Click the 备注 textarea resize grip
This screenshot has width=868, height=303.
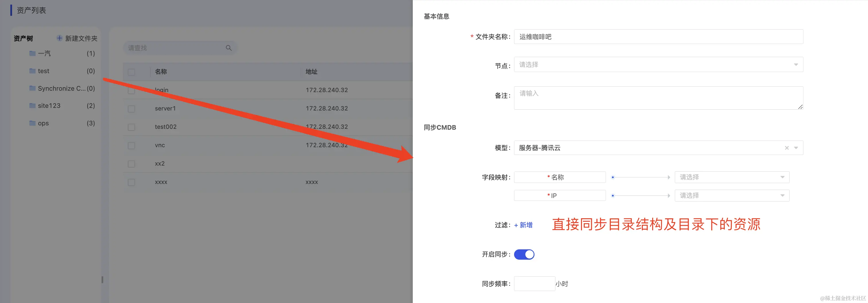(800, 107)
